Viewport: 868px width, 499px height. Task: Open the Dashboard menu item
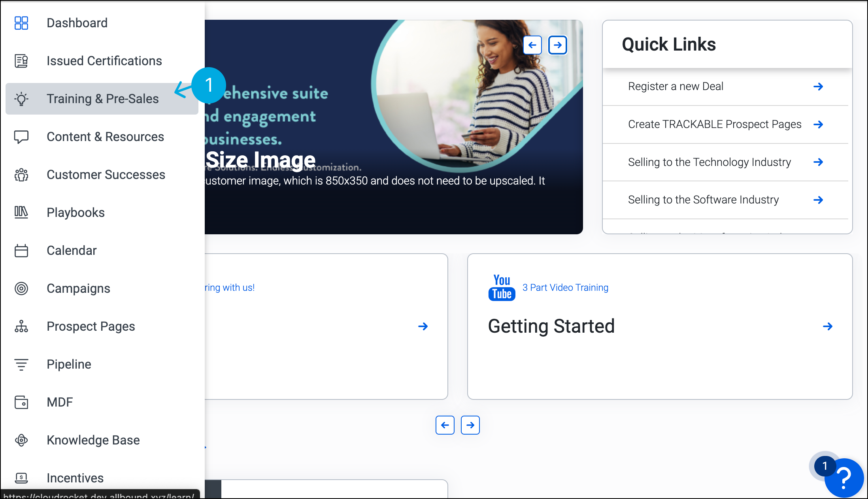(x=102, y=23)
